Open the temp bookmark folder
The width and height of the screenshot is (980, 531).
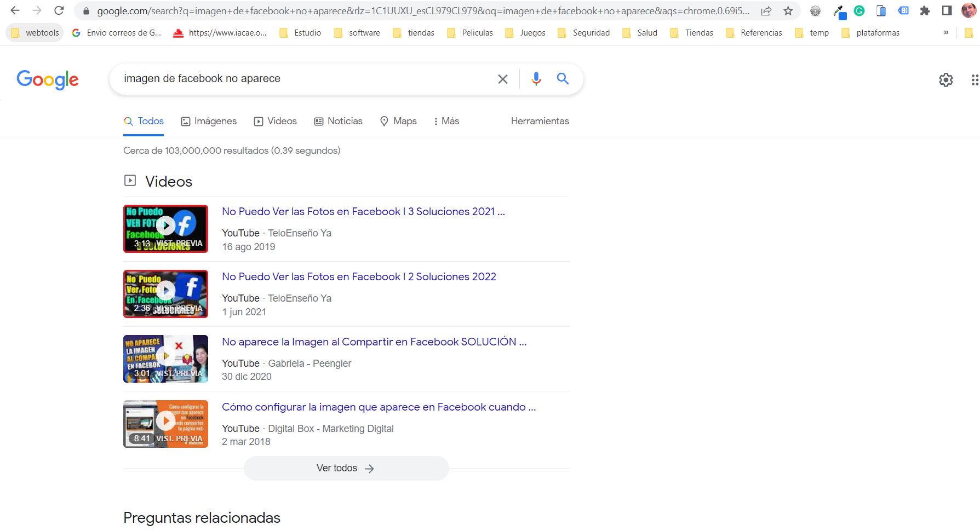(x=812, y=33)
